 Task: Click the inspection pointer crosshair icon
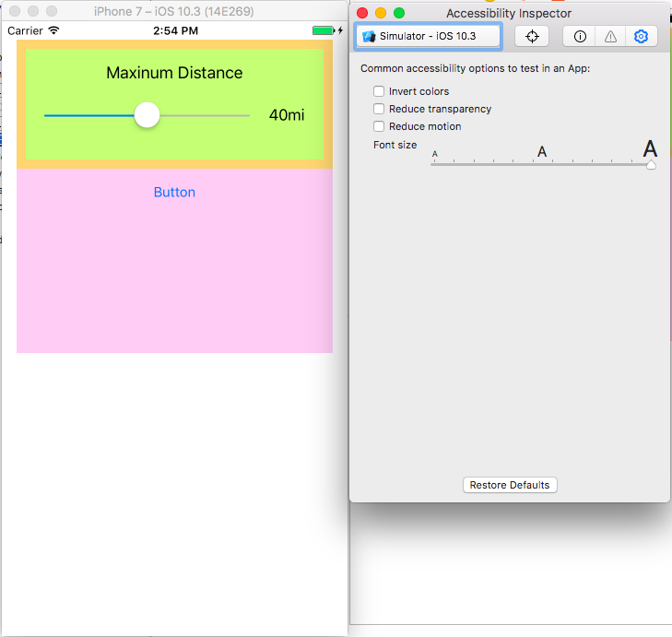[532, 37]
